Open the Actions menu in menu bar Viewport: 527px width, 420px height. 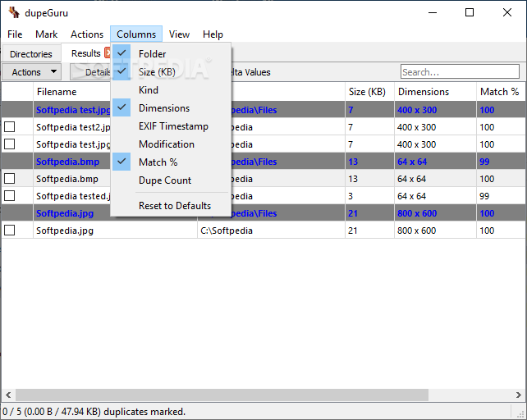(x=87, y=34)
